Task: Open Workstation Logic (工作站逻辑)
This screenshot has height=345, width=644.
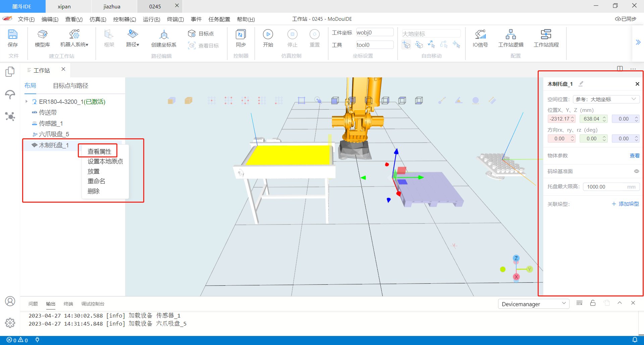Action: click(511, 34)
